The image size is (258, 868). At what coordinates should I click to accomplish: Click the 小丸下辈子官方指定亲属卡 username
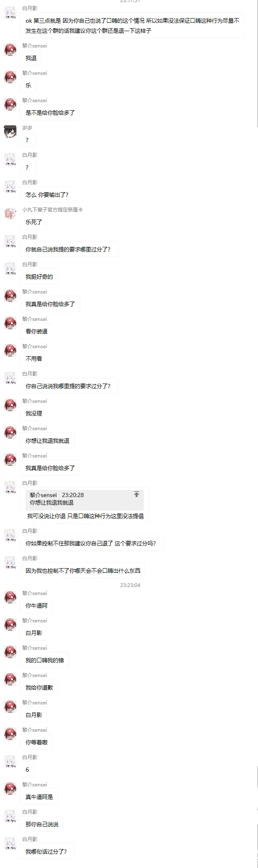pos(53,209)
